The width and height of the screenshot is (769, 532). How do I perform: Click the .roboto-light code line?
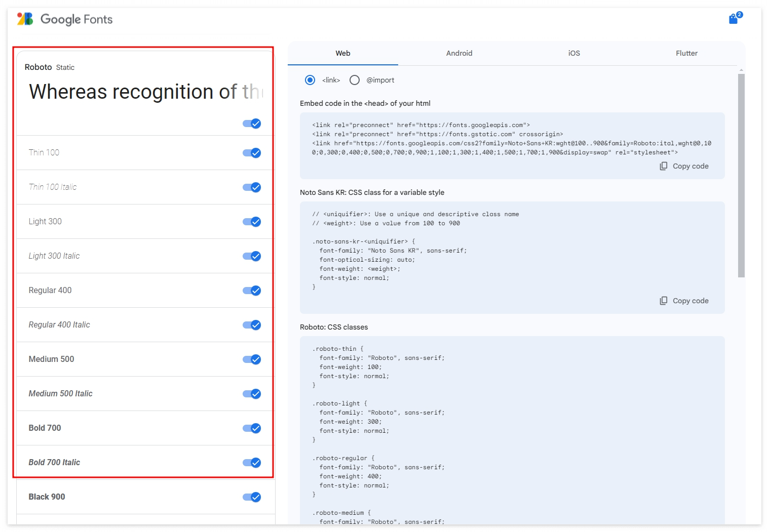[340, 403]
